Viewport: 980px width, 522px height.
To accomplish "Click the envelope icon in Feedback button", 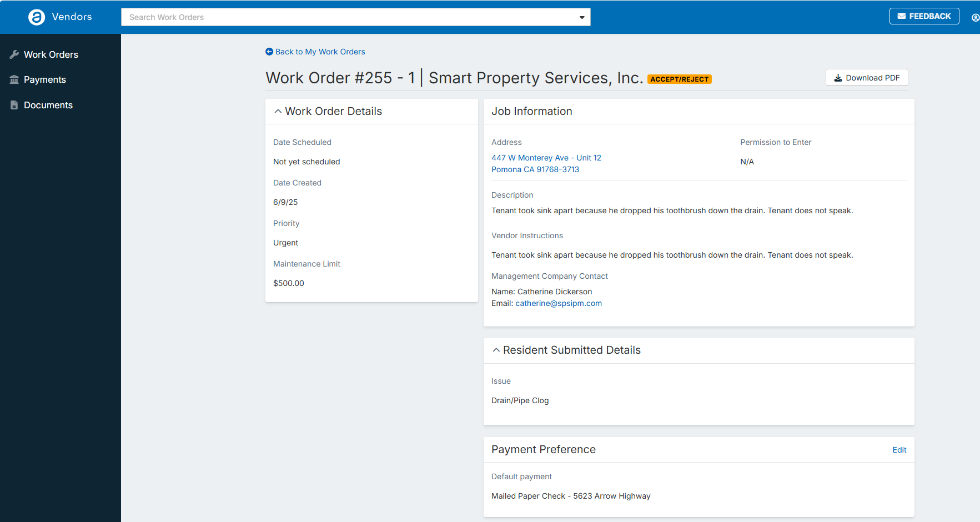I will tap(902, 16).
